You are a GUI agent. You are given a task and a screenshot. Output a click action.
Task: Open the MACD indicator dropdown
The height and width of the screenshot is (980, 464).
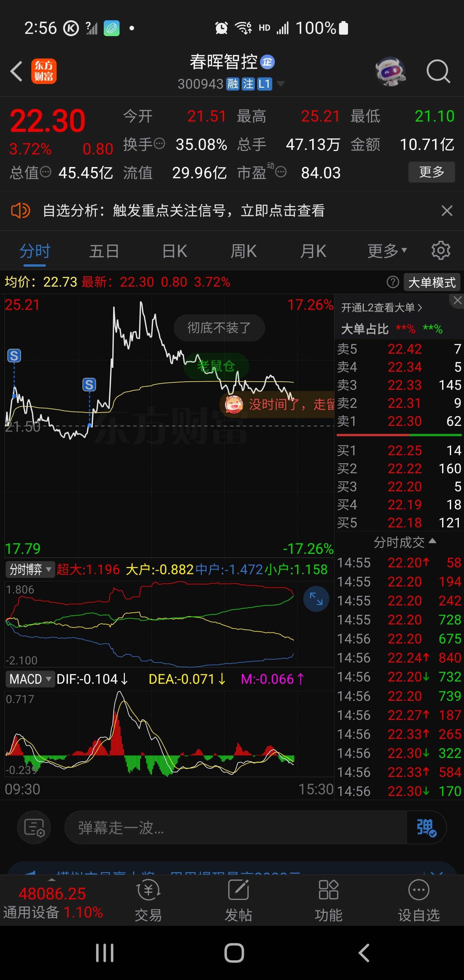[30, 679]
